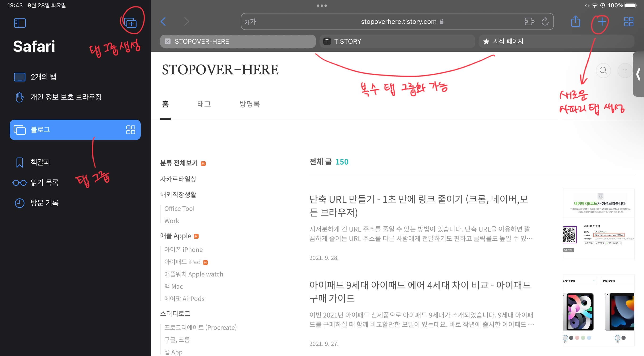Select the 홈 menu tab
This screenshot has width=644, height=356.
click(165, 104)
